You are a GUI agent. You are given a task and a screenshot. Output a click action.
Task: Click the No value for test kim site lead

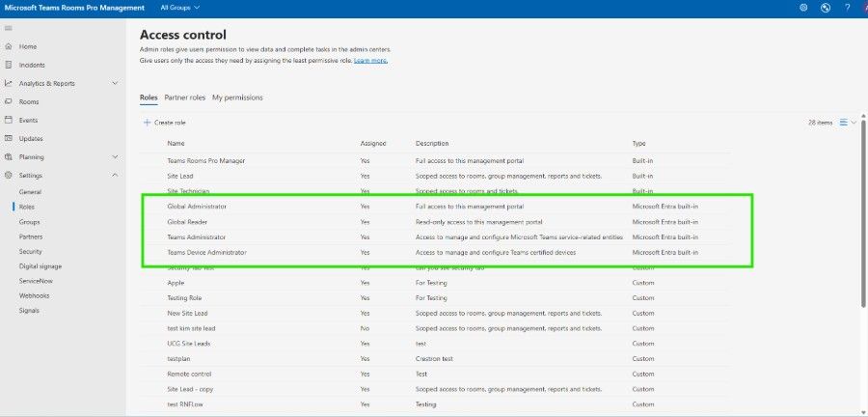click(365, 328)
